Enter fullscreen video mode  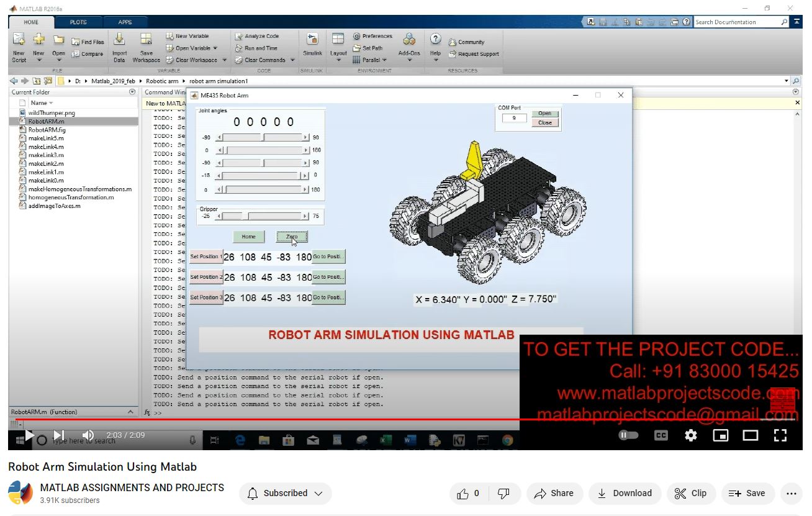(780, 435)
